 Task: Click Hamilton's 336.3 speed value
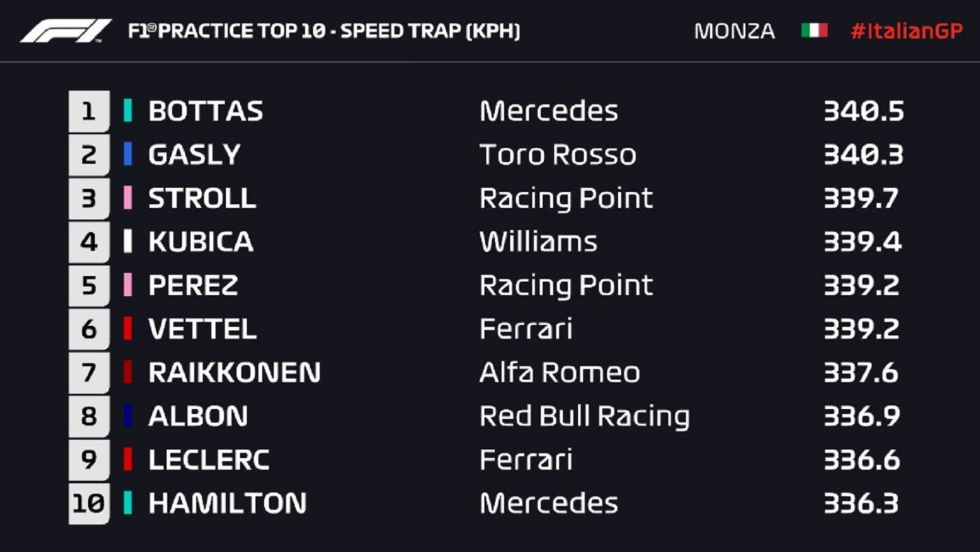[x=861, y=503]
